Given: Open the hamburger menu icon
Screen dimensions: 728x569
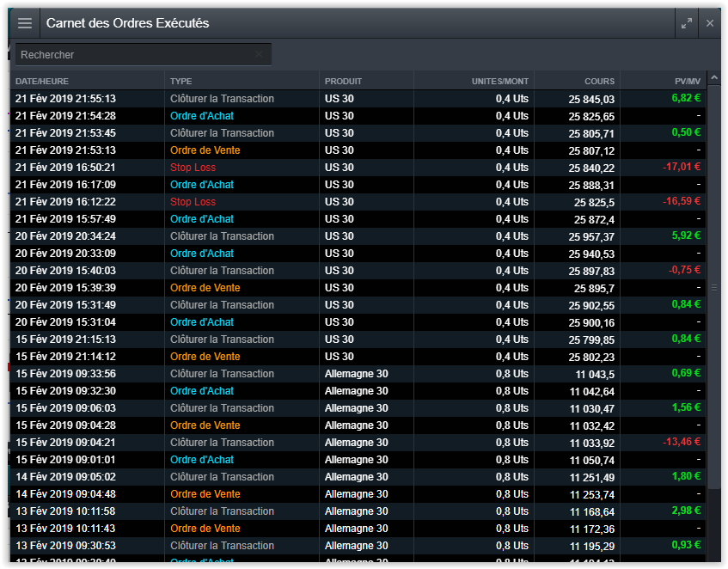Looking at the screenshot, I should pos(25,23).
